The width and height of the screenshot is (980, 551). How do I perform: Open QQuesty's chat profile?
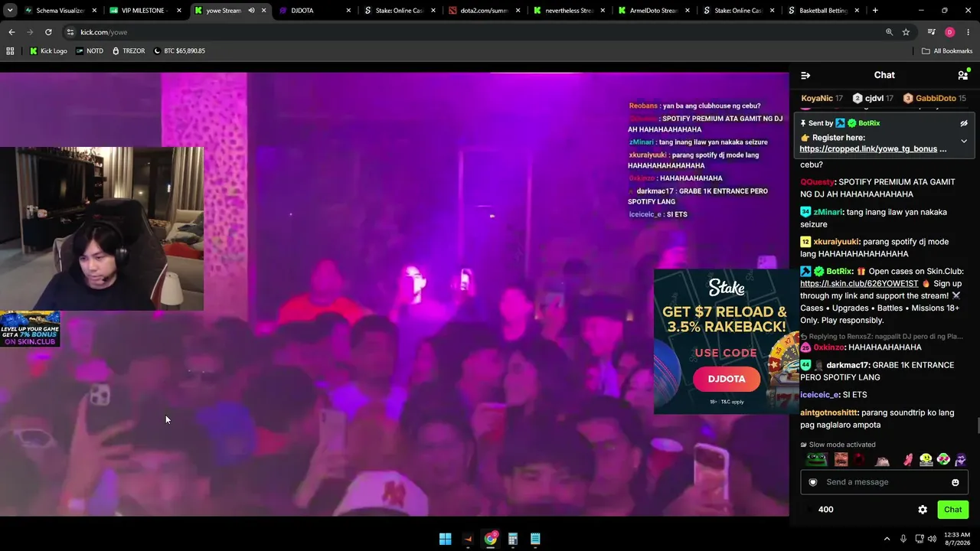817,182
